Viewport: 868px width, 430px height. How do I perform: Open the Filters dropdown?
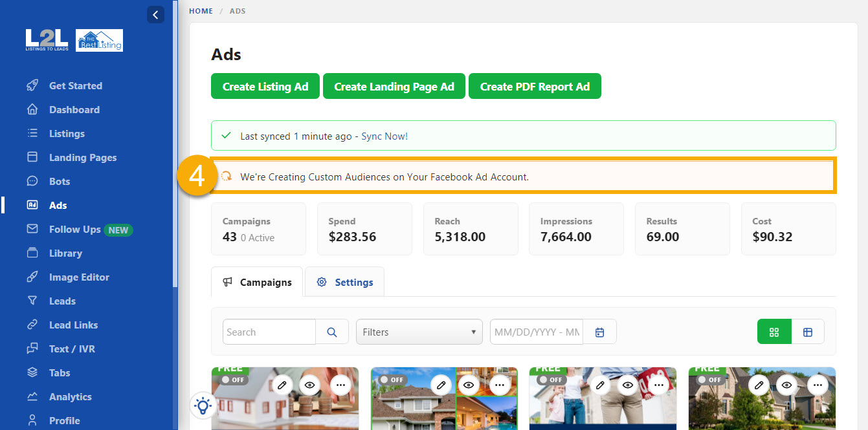419,332
